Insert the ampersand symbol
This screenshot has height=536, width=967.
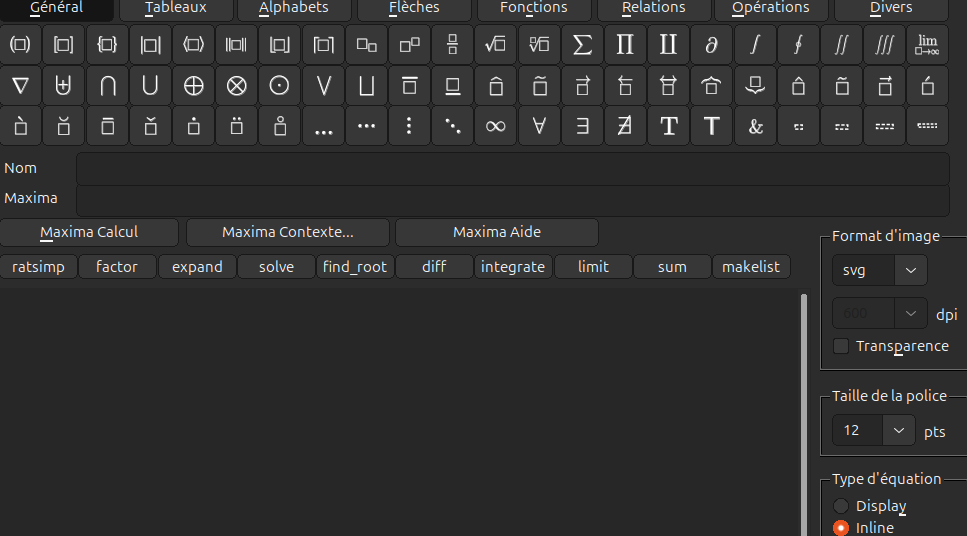pyautogui.click(x=755, y=127)
